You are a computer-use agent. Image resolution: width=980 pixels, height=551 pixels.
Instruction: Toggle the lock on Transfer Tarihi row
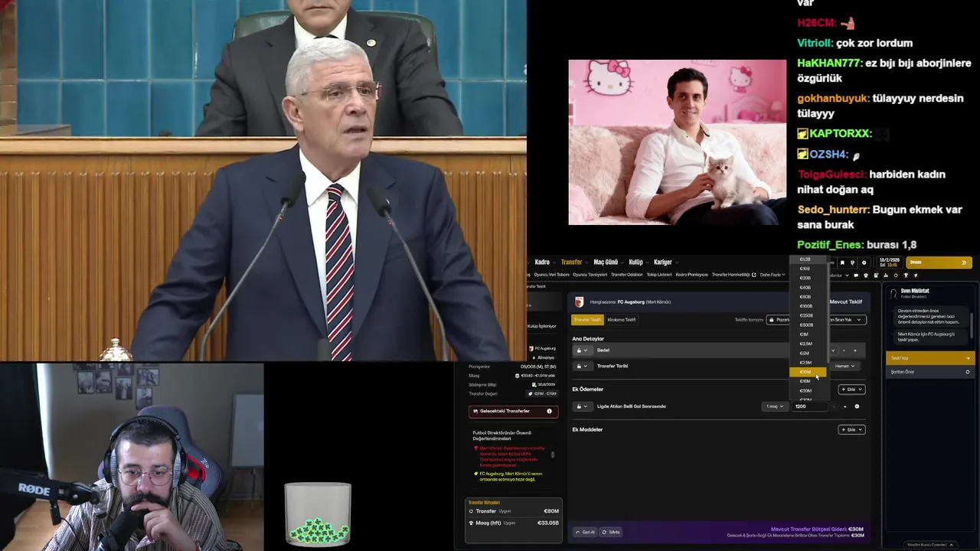(x=582, y=366)
